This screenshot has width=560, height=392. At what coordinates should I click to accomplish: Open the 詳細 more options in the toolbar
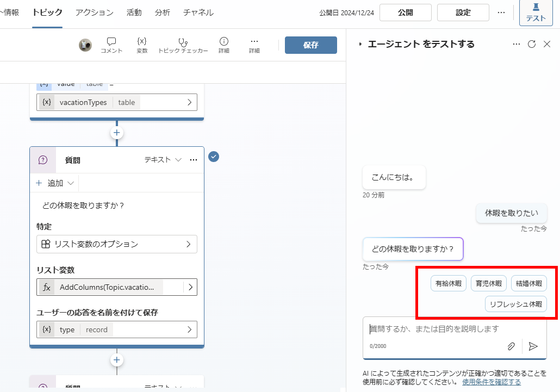point(254,45)
